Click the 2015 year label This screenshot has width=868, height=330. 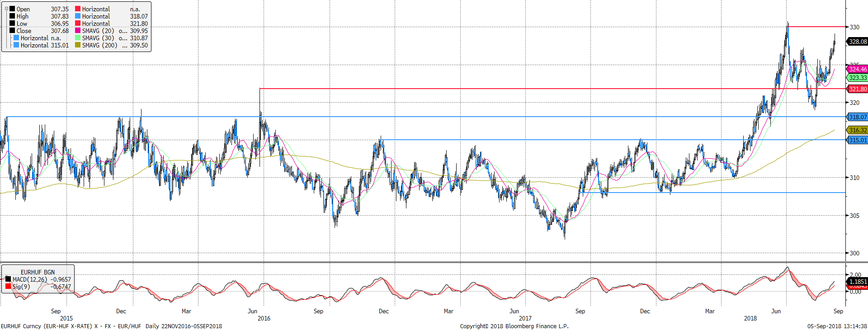click(x=66, y=318)
